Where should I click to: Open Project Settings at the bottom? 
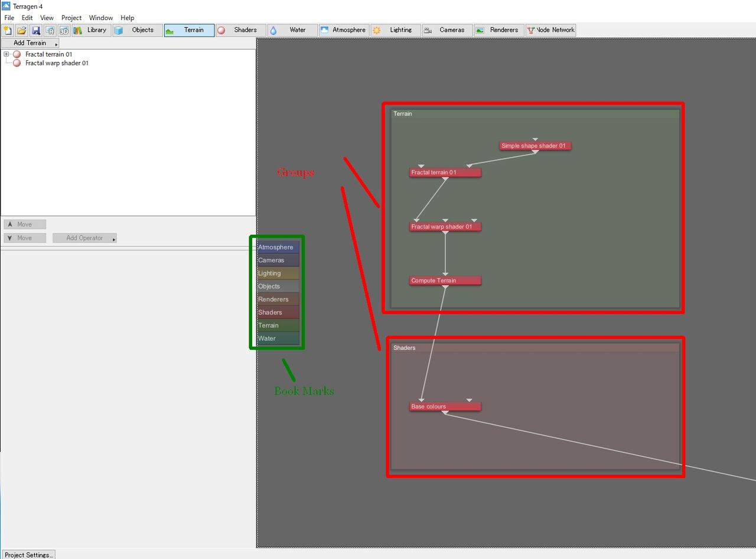click(x=28, y=555)
